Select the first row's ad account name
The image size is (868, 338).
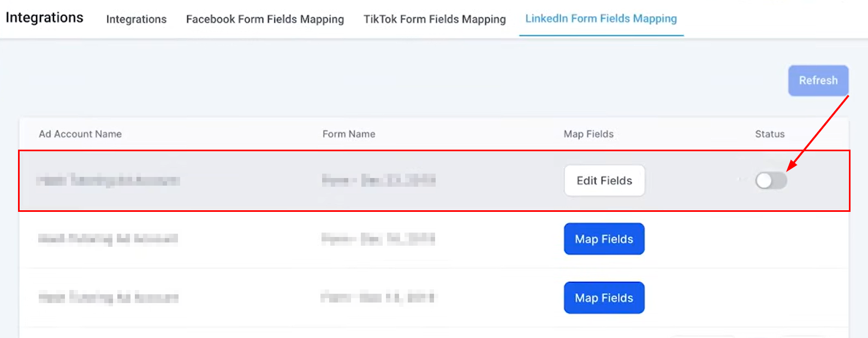108,180
